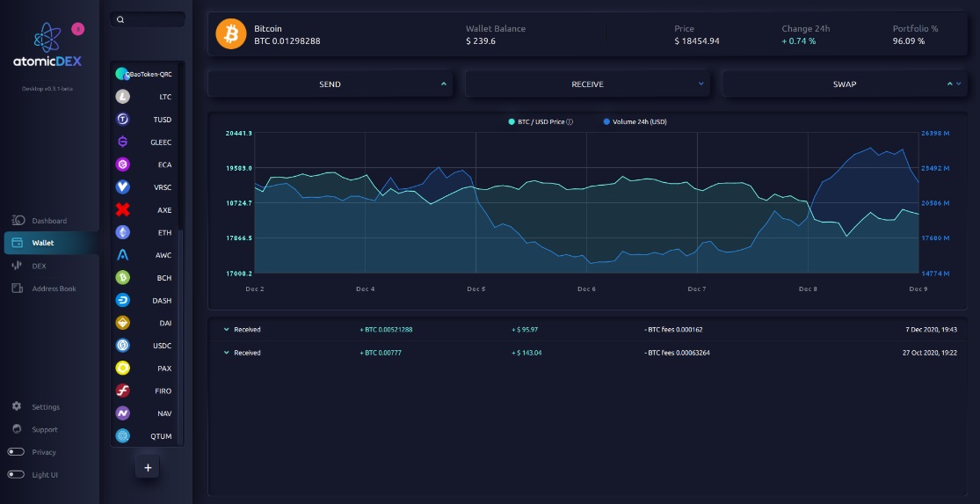Click the pink notification badge near logo
Viewport: 980px width, 504px height.
point(77,29)
